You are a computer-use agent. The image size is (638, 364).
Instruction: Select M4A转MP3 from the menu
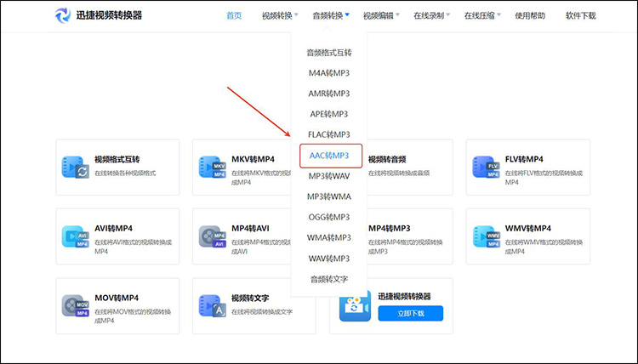(328, 73)
